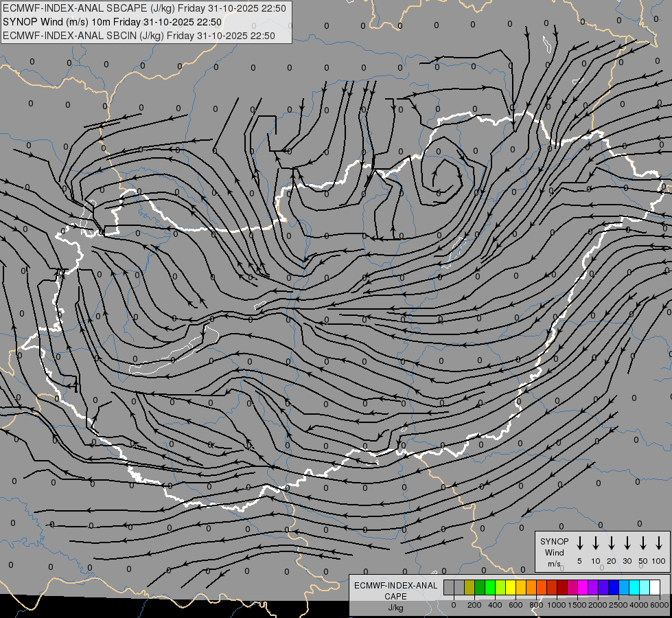Click the CAPE scale value 1000
672x618 pixels.
(557, 605)
